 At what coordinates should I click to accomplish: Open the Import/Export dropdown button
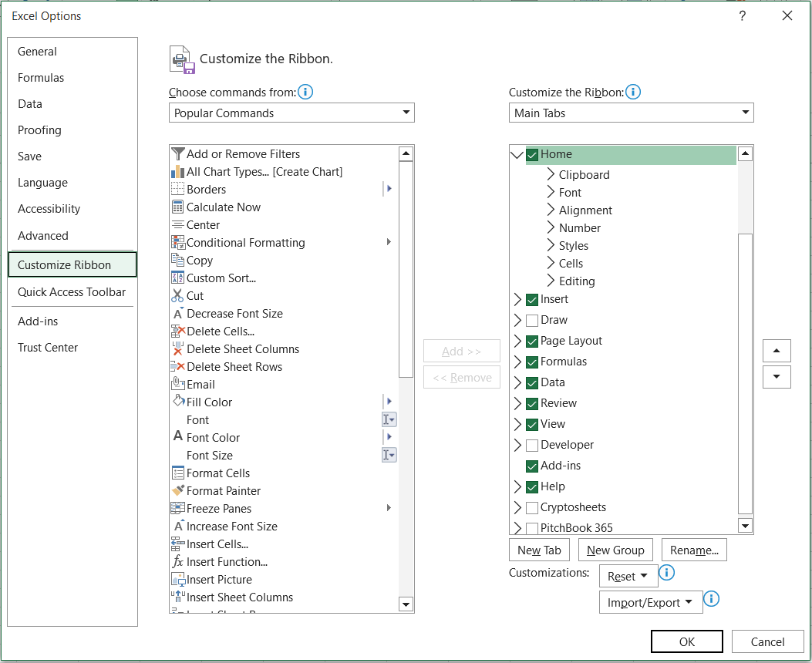pyautogui.click(x=651, y=603)
